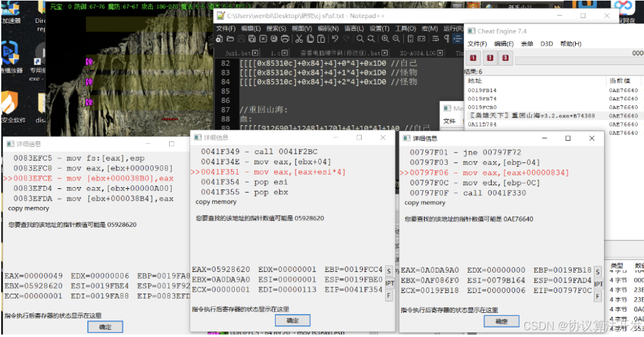Open the 安全软件 desktop icon

tap(14, 107)
